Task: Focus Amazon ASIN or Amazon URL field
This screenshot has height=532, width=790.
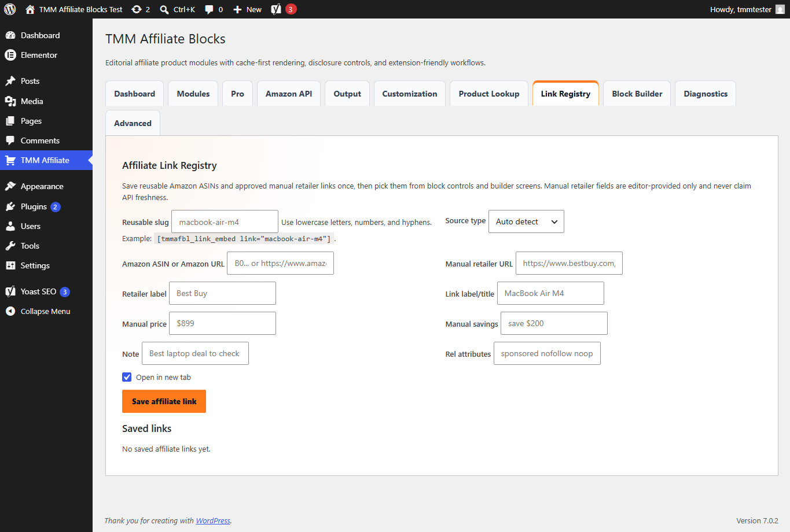Action: click(280, 263)
